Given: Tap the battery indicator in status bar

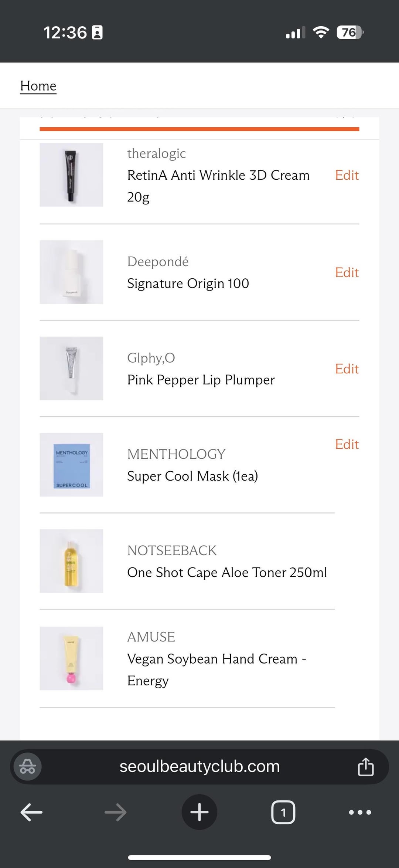Looking at the screenshot, I should click(350, 33).
